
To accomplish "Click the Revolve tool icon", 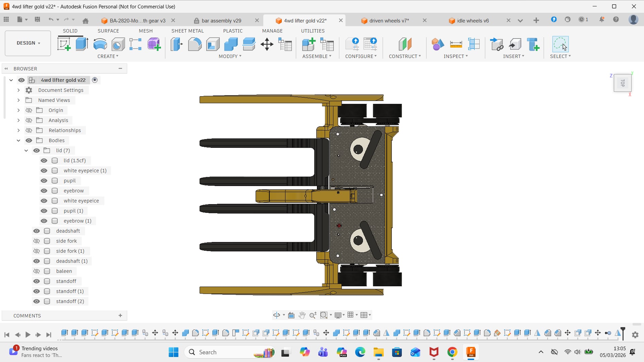I will point(100,44).
